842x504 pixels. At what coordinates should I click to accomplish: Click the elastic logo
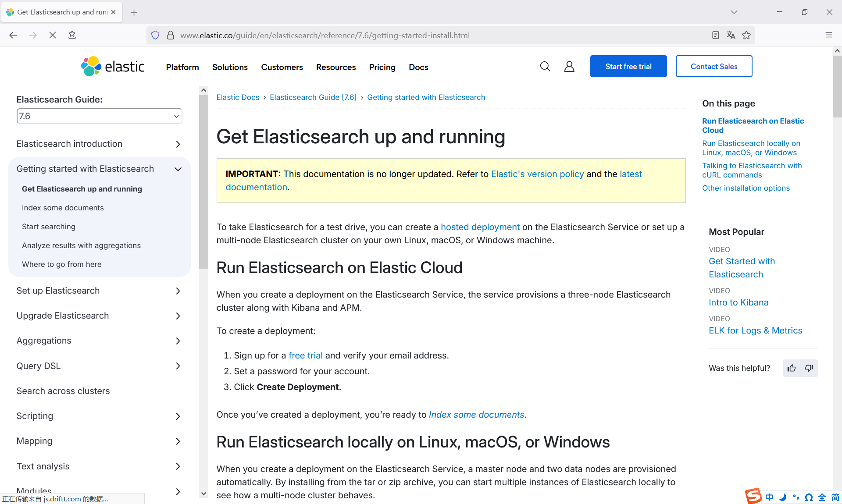(113, 67)
